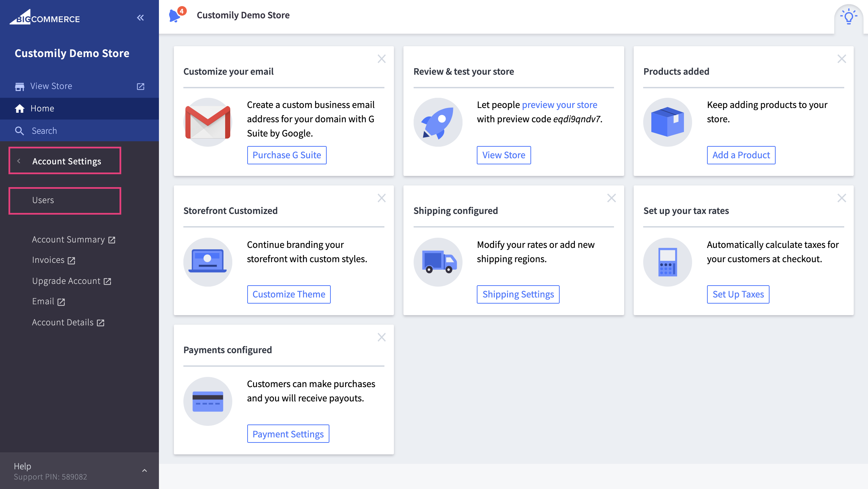The height and width of the screenshot is (489, 868).
Task: Expand the Help section chevron
Action: coord(144,471)
